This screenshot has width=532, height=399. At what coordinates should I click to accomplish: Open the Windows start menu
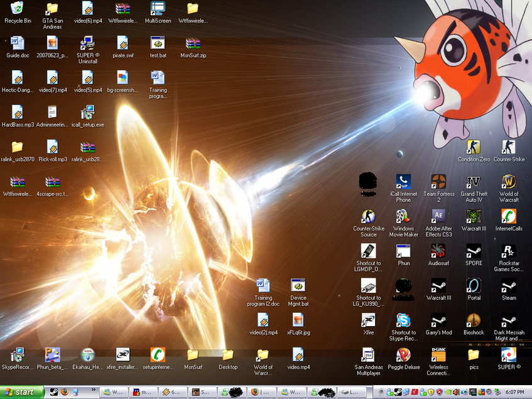tap(23, 392)
